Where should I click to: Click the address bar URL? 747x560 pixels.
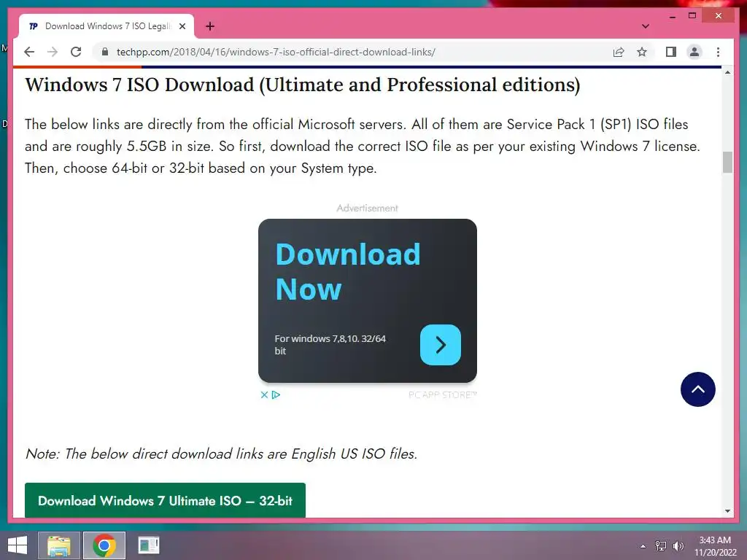point(276,52)
